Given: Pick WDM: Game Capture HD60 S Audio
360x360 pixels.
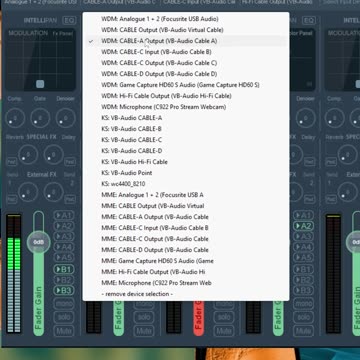Looking at the screenshot, I should (x=186, y=85).
